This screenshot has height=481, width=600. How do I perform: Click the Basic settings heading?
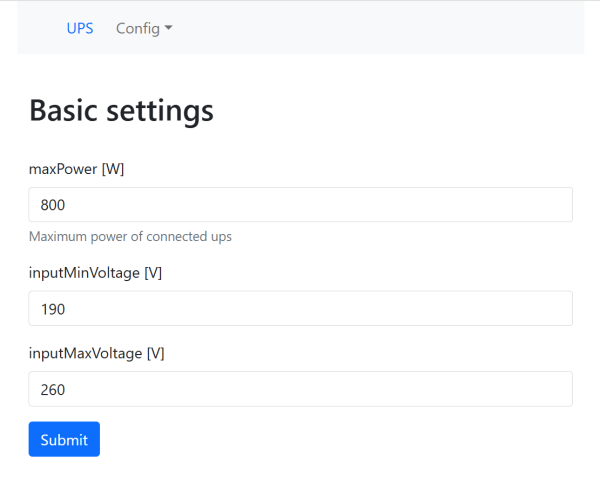point(121,110)
